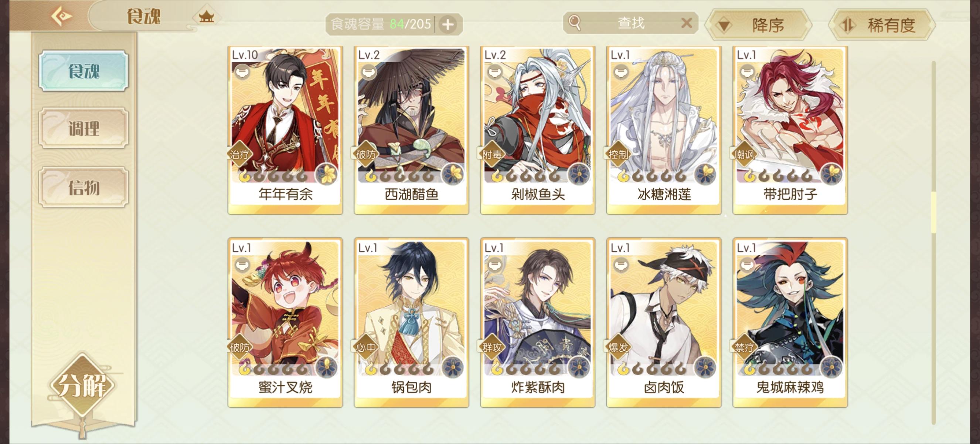Open the home pavilion icon
The height and width of the screenshot is (444, 980).
[x=206, y=16]
